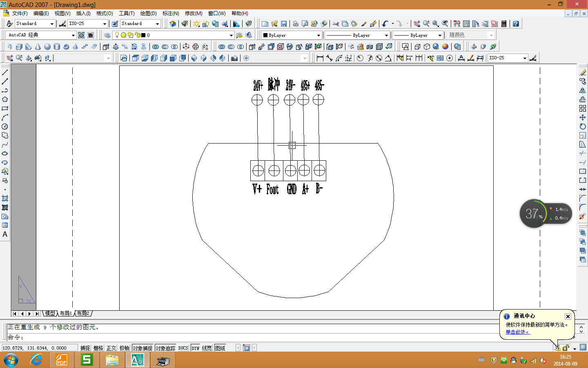Toggle 对象追踪 object tracking
This screenshot has width=588, height=368.
(165, 348)
